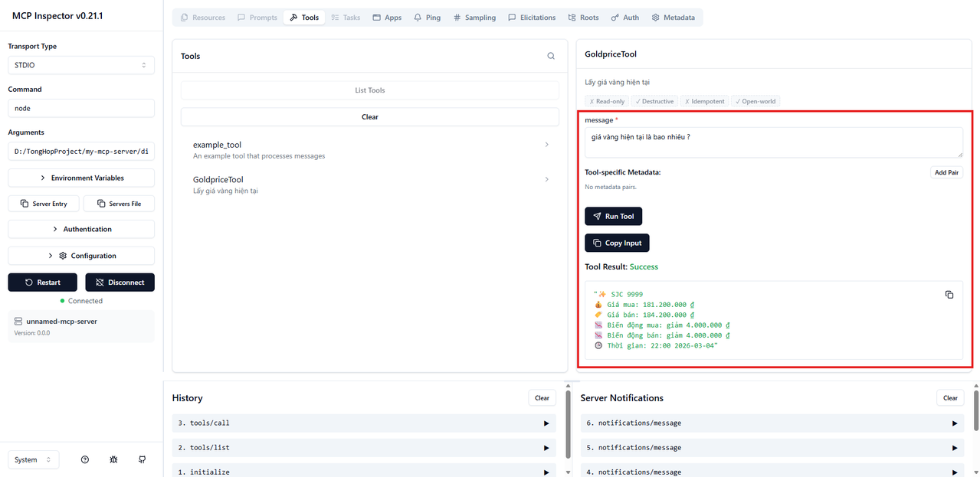Screen dimensions: 980x477
Task: Click the Read-only annotation badge
Action: (x=607, y=101)
